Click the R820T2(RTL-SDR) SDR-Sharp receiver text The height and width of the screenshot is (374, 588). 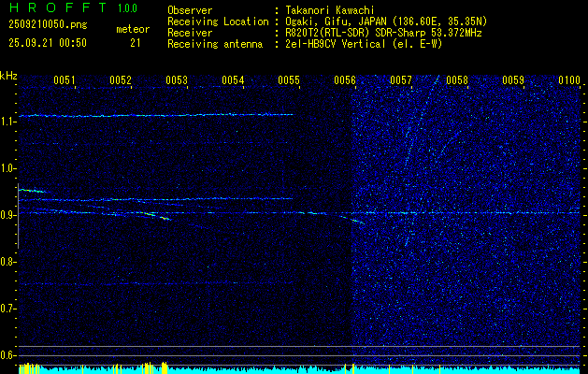[x=383, y=33]
